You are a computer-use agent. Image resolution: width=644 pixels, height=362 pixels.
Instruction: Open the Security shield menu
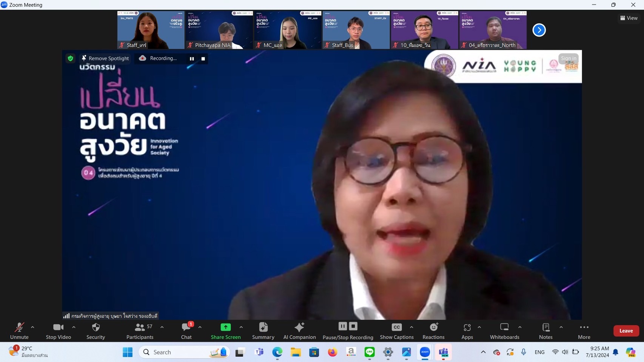click(96, 331)
